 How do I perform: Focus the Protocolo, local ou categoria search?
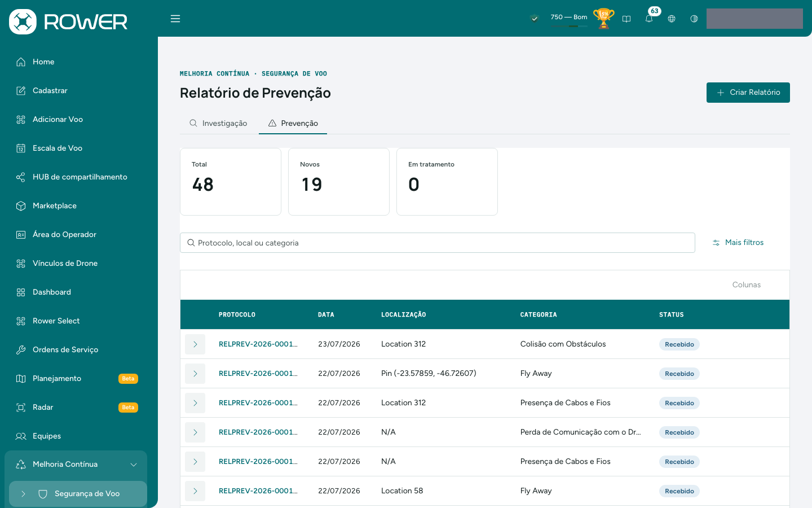(x=438, y=243)
